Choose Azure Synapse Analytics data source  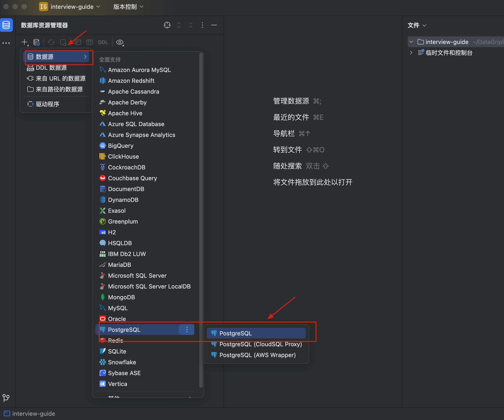145,135
